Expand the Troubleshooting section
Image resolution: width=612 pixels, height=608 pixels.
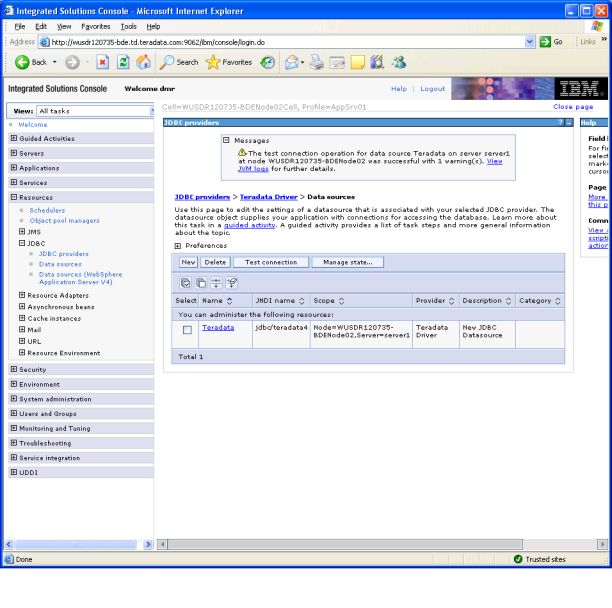pyautogui.click(x=14, y=443)
